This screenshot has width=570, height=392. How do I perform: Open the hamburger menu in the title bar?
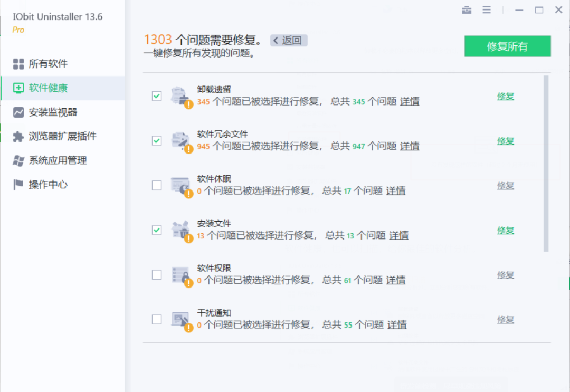coord(487,9)
